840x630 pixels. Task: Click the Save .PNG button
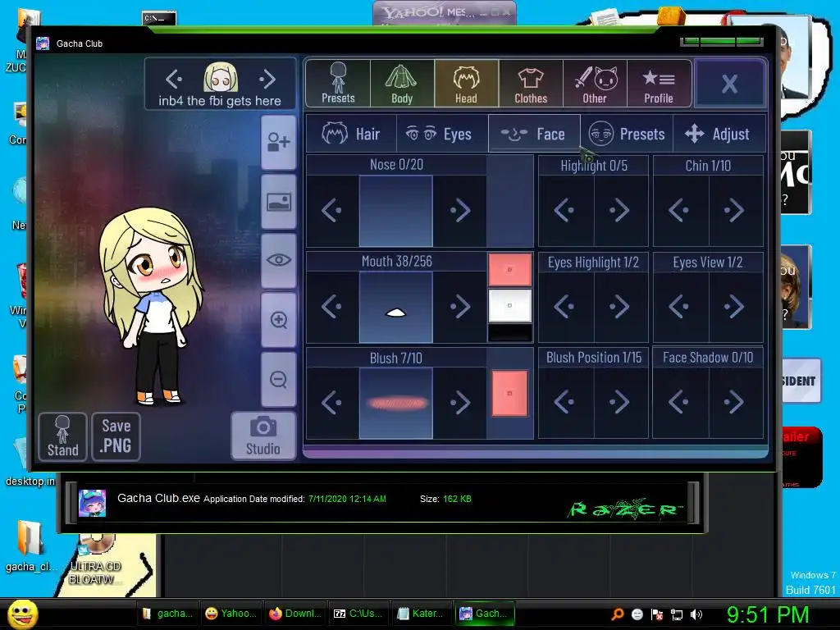(x=116, y=436)
